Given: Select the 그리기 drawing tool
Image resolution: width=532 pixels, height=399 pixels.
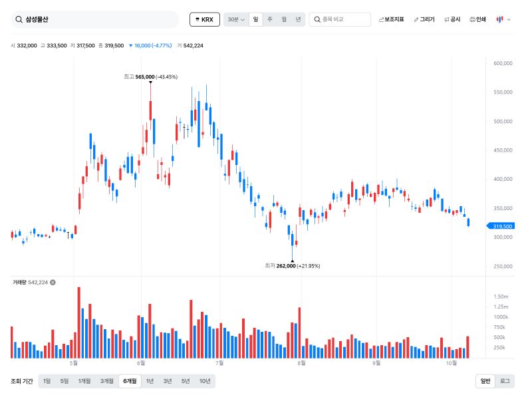Looking at the screenshot, I should point(424,19).
